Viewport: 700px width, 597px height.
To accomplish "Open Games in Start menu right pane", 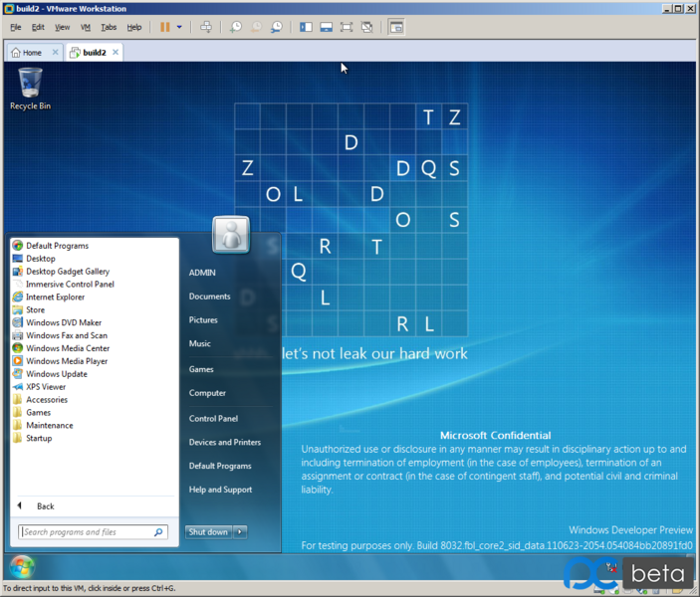I will pos(201,369).
